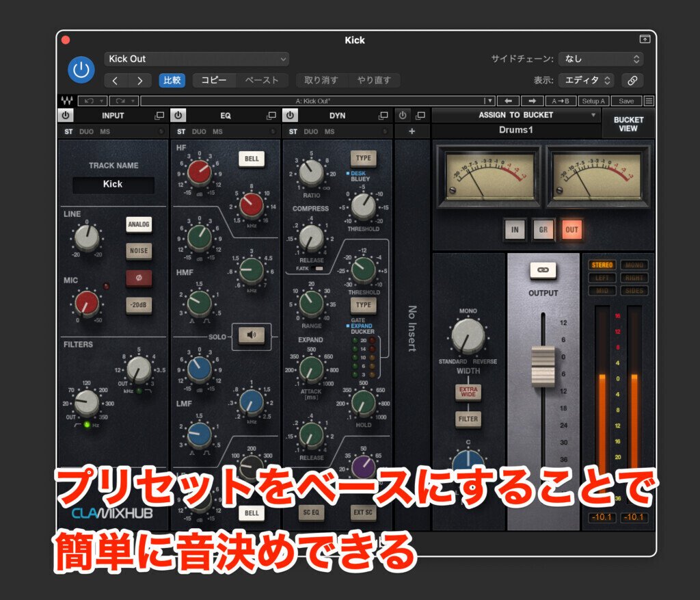Image resolution: width=700 pixels, height=600 pixels.
Task: Open the Kick Out preset dropdown
Action: 195,59
